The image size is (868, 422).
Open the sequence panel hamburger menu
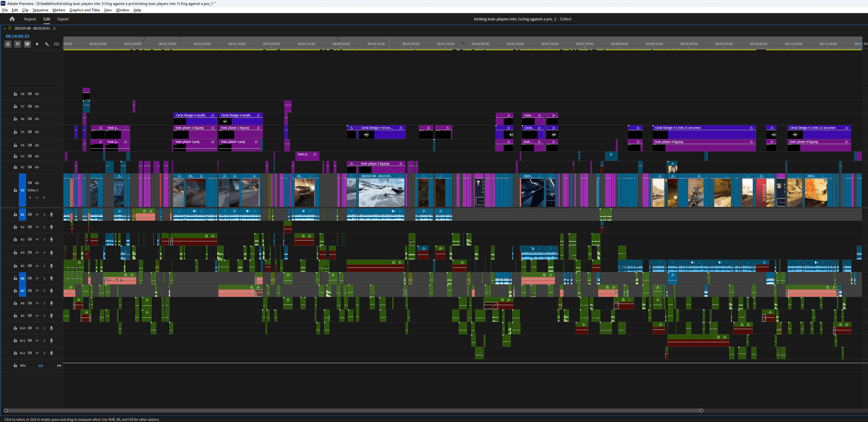[x=54, y=28]
